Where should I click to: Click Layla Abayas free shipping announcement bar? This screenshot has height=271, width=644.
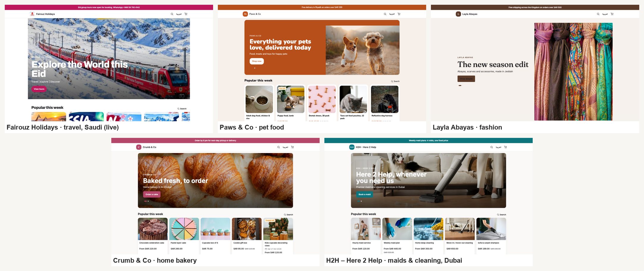click(535, 7)
